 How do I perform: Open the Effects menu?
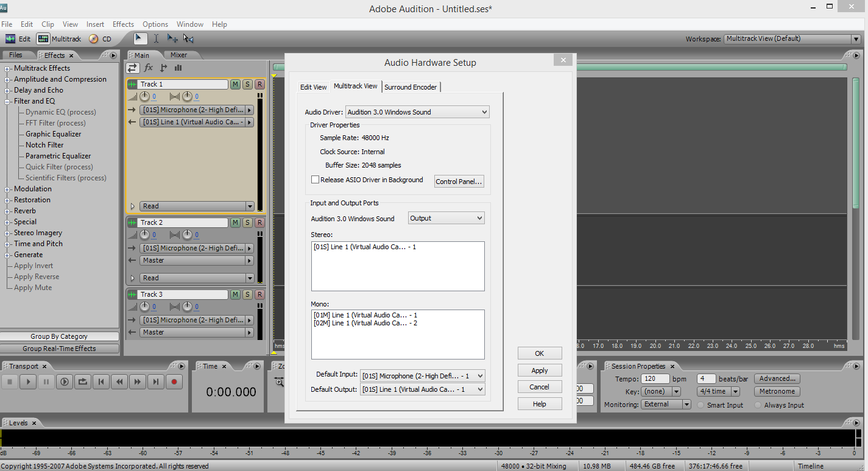(x=123, y=24)
